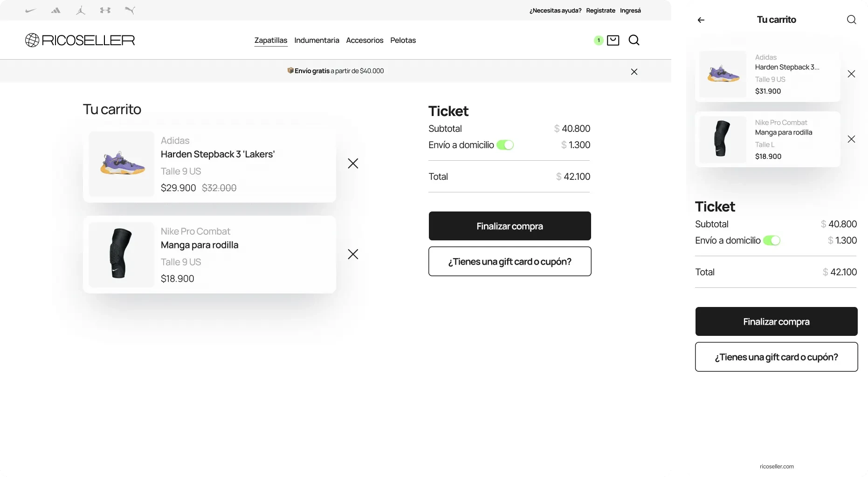Viewport: 868px width, 477px height.
Task: Remove Harden Stepback 3 'Lakers' from desktop cart
Action: (353, 164)
